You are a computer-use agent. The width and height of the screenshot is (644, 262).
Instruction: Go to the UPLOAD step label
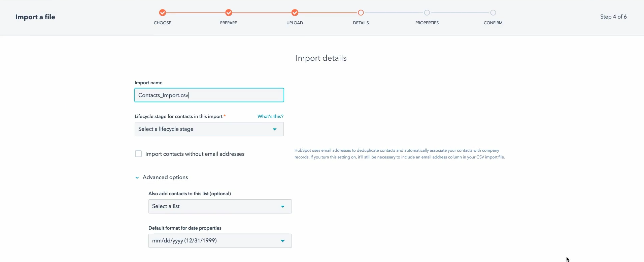[295, 23]
